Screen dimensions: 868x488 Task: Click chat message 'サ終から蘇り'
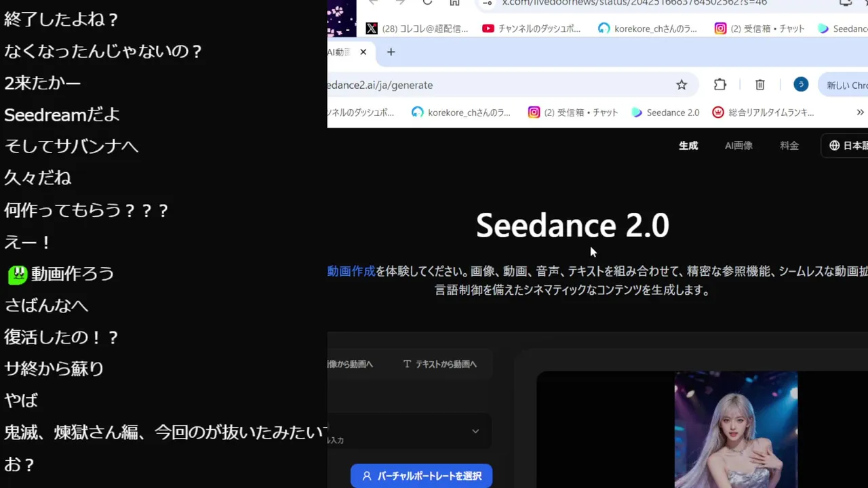pyautogui.click(x=54, y=369)
